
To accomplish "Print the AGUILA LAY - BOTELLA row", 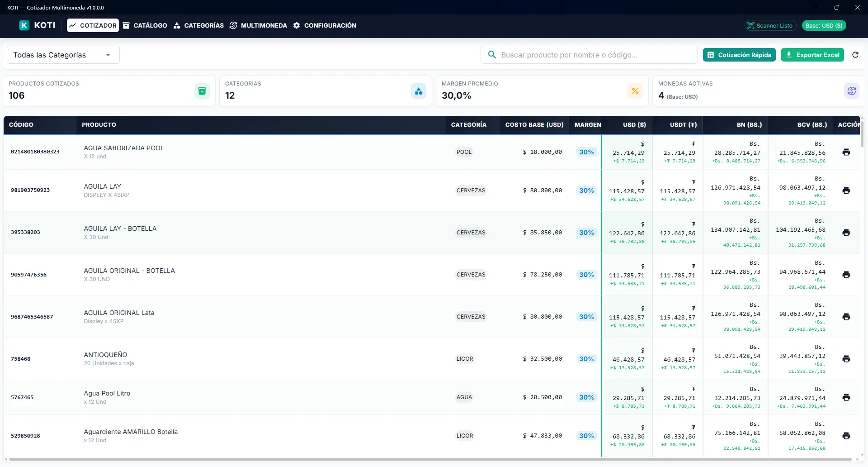I will coord(846,233).
